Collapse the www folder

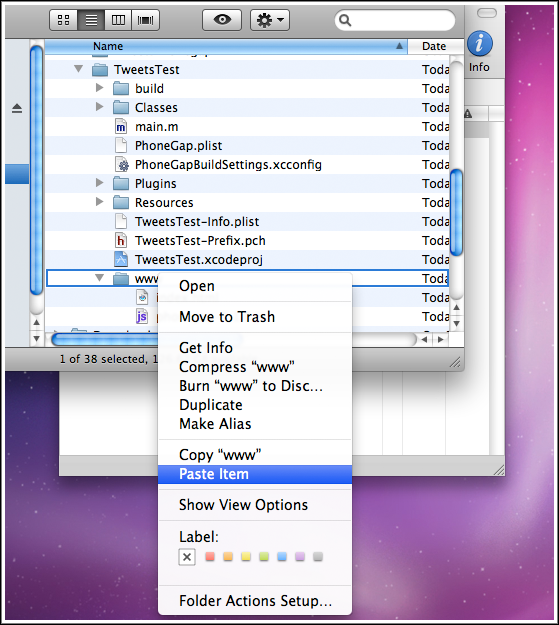[100, 278]
